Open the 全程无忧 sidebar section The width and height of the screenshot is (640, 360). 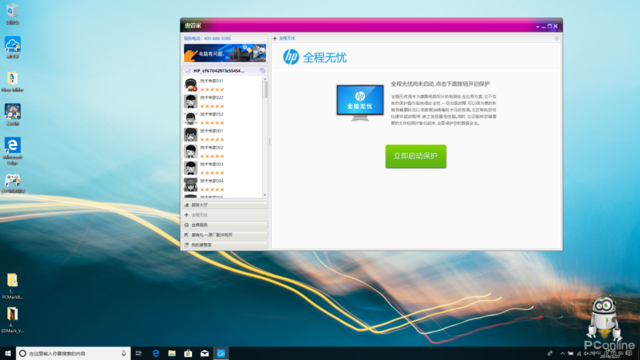coord(225,215)
